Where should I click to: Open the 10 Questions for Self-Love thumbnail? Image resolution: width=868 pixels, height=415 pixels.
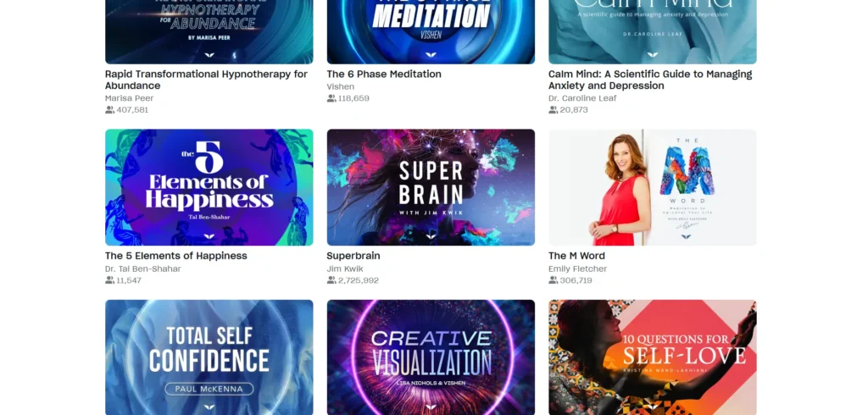pos(653,357)
